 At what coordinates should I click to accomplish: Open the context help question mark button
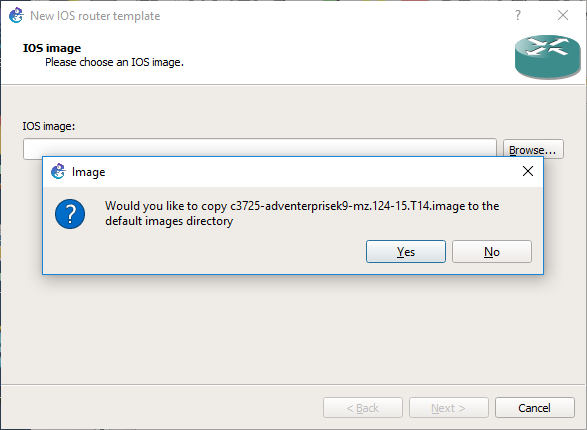point(518,15)
